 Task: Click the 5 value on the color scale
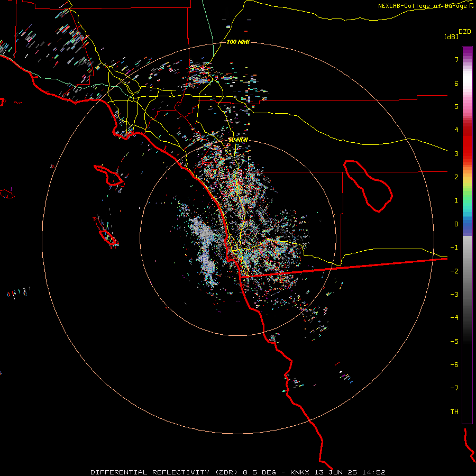coord(456,106)
